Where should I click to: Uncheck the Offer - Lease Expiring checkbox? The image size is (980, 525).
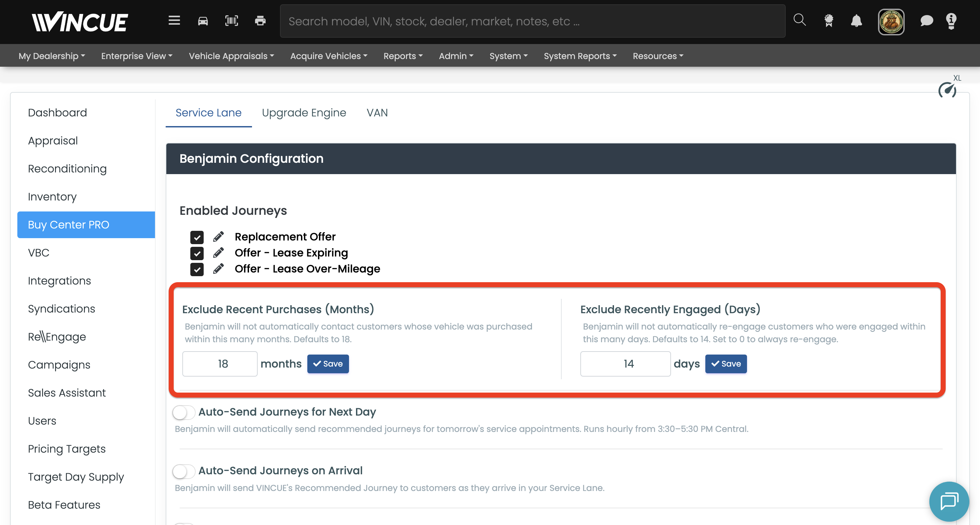pos(197,253)
